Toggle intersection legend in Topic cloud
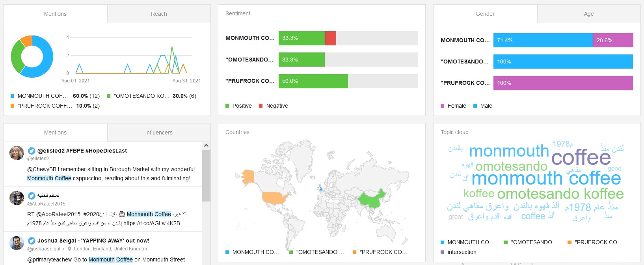The width and height of the screenshot is (644, 265). tap(458, 252)
